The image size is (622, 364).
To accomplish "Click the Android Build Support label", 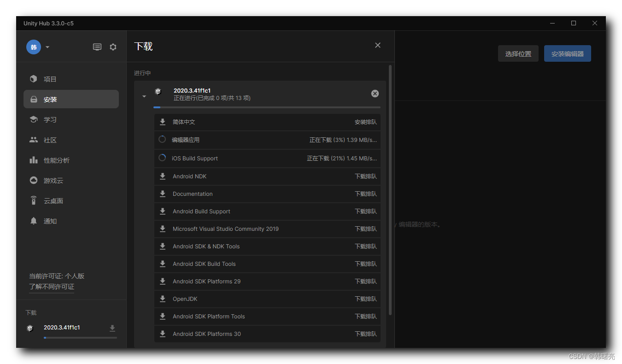I will (x=201, y=211).
